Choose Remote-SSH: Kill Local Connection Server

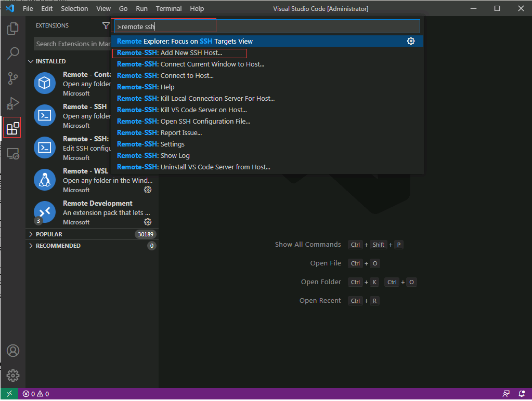coord(267,98)
